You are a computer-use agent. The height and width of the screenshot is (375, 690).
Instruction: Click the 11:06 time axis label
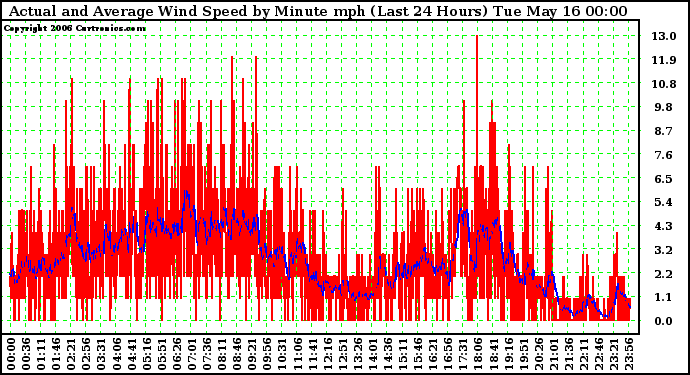(x=297, y=354)
